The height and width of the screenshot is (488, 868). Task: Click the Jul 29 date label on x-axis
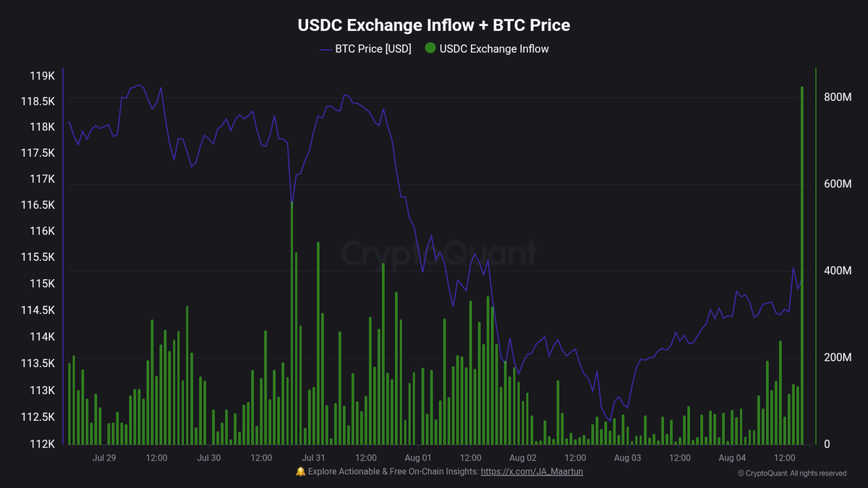(104, 458)
